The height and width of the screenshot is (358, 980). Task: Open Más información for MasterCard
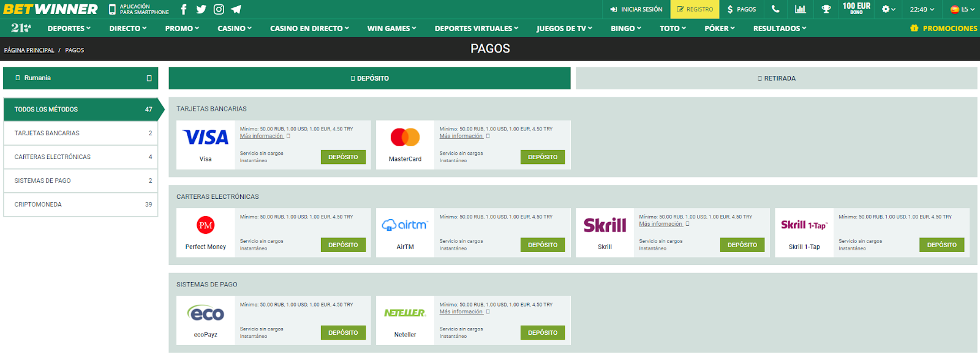point(461,136)
